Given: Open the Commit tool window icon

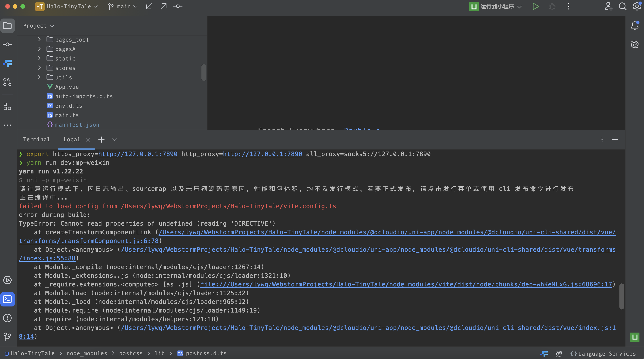Looking at the screenshot, I should pos(8,45).
